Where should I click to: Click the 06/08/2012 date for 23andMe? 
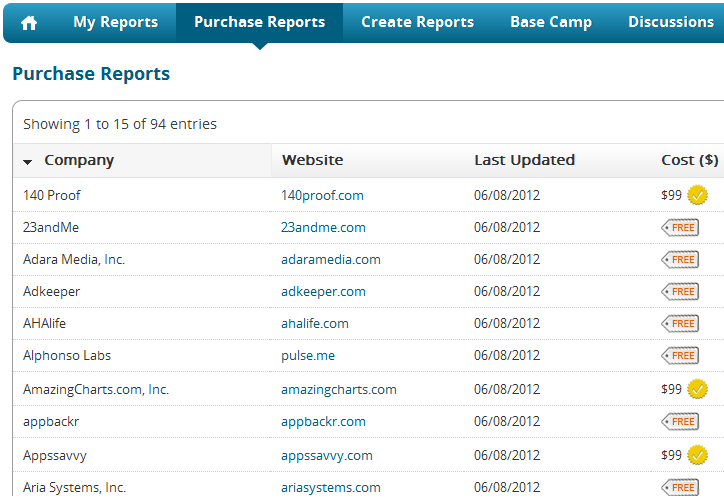click(x=507, y=227)
